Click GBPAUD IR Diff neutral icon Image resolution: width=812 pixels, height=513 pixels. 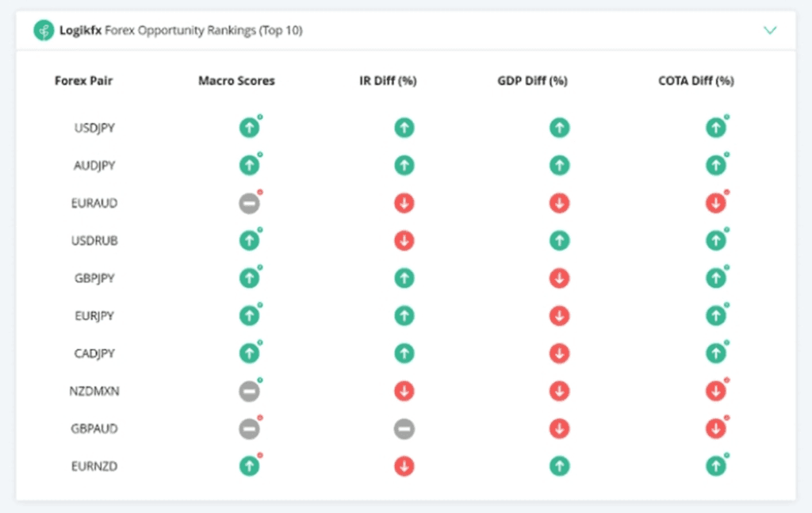coord(404,429)
